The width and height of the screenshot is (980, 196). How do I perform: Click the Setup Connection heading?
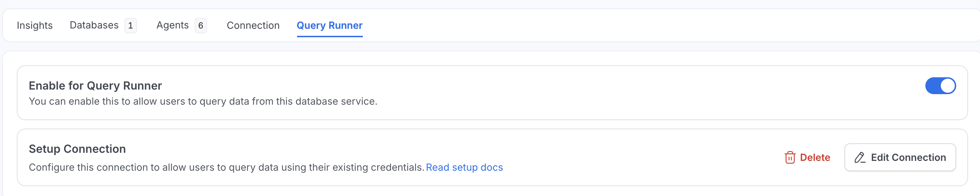tap(77, 149)
